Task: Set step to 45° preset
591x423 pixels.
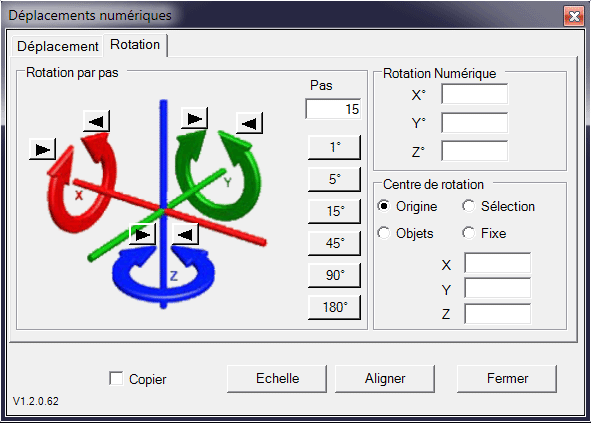Action: (x=334, y=243)
